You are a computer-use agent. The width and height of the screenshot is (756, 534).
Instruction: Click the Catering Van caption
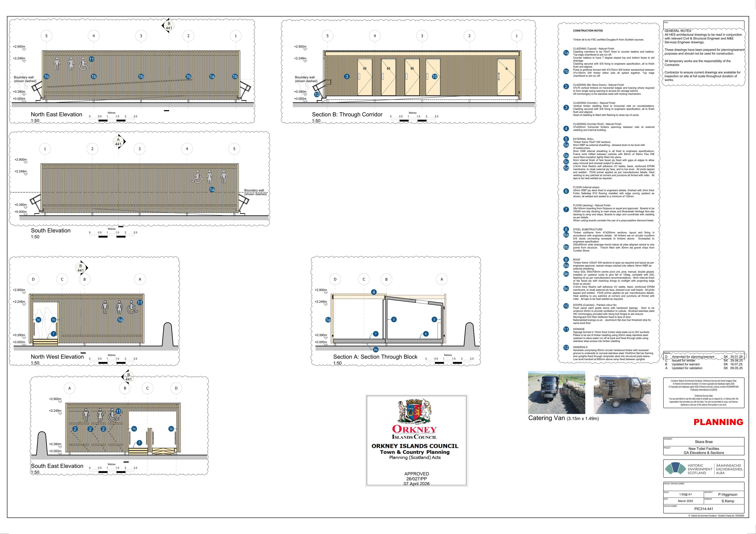point(563,418)
